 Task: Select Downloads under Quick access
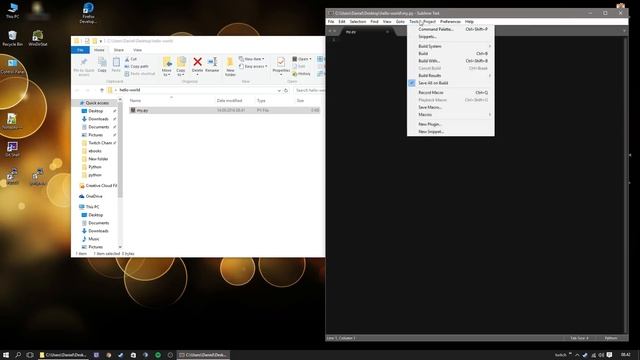[x=98, y=119]
